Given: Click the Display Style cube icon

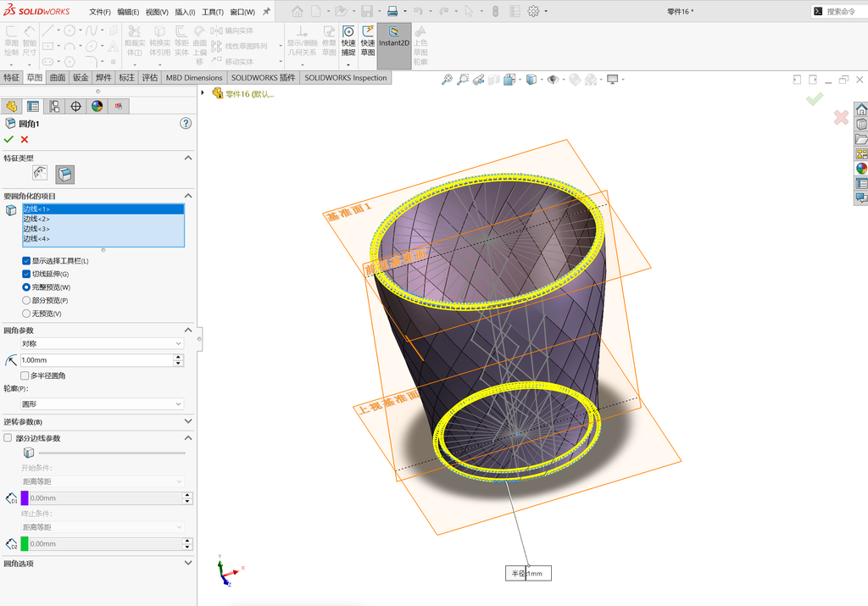Looking at the screenshot, I should point(531,80).
